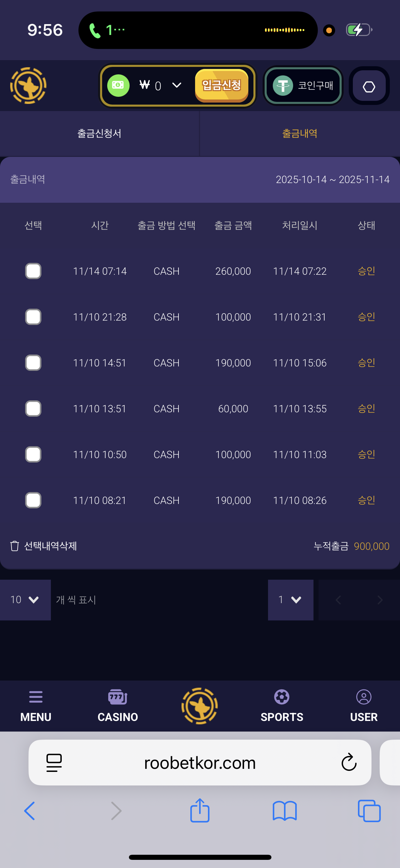
Task: Expand the wallet balance dropdown showing ₩0
Action: 176,86
